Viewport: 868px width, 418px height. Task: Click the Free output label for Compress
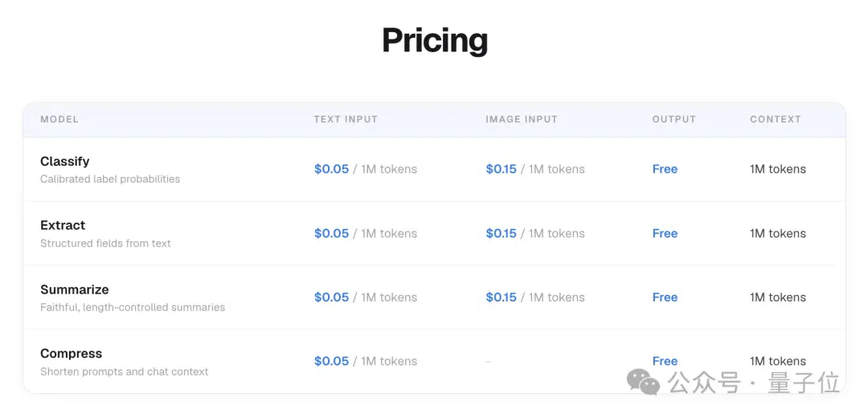point(665,361)
